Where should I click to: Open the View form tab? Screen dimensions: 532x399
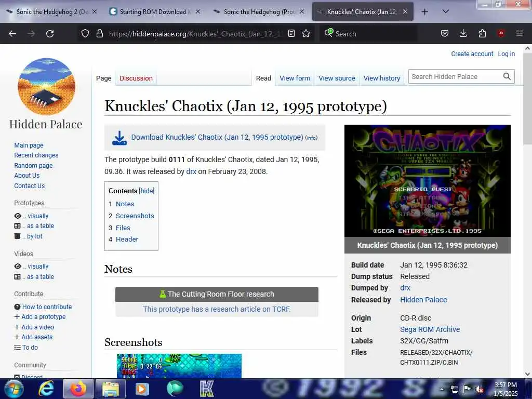pyautogui.click(x=295, y=78)
